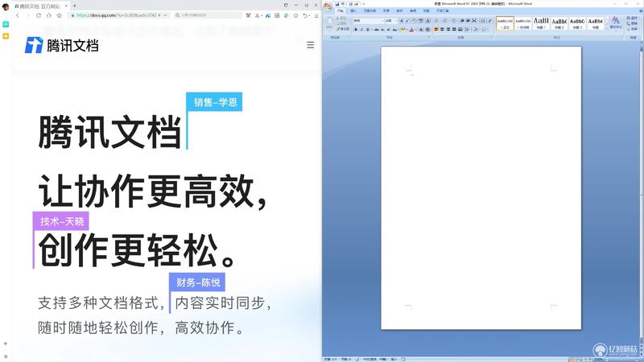Screen dimensions: 644x362
Task: Toggle Italic formatting in Word
Action: coord(361,30)
